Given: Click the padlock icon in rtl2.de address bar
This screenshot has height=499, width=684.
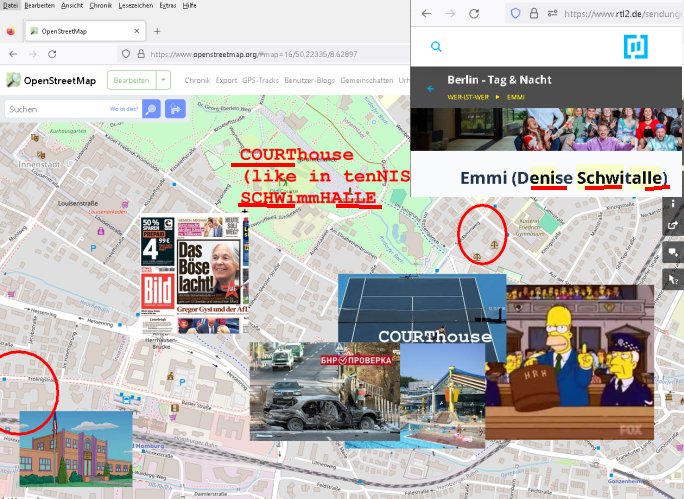Looking at the screenshot, I should coord(534,14).
